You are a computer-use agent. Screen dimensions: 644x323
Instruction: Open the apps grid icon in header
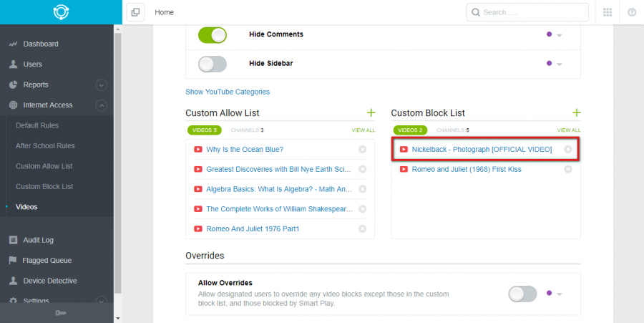(x=608, y=12)
